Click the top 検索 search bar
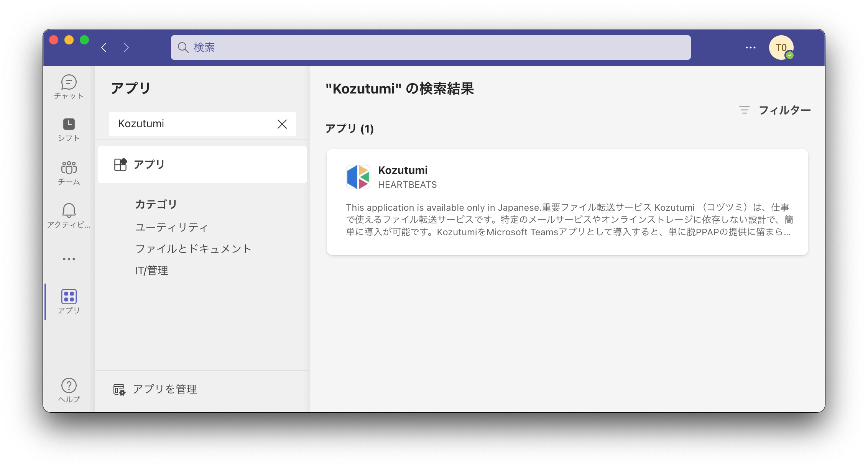The height and width of the screenshot is (469, 868). click(x=430, y=48)
